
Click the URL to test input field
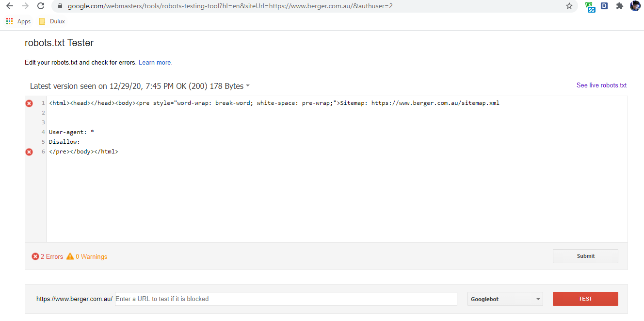[x=286, y=299]
